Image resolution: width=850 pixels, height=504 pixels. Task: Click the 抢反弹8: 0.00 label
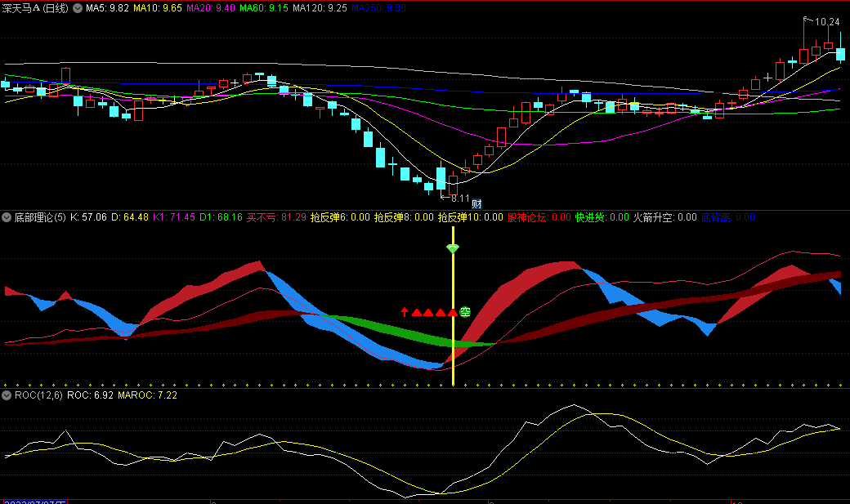404,217
